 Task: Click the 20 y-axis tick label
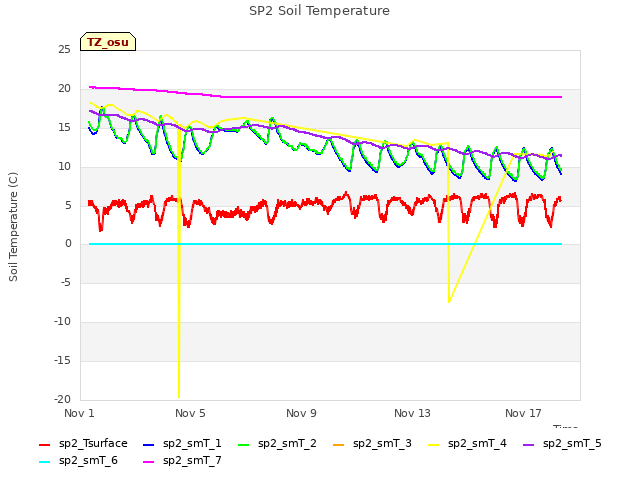[64, 89]
